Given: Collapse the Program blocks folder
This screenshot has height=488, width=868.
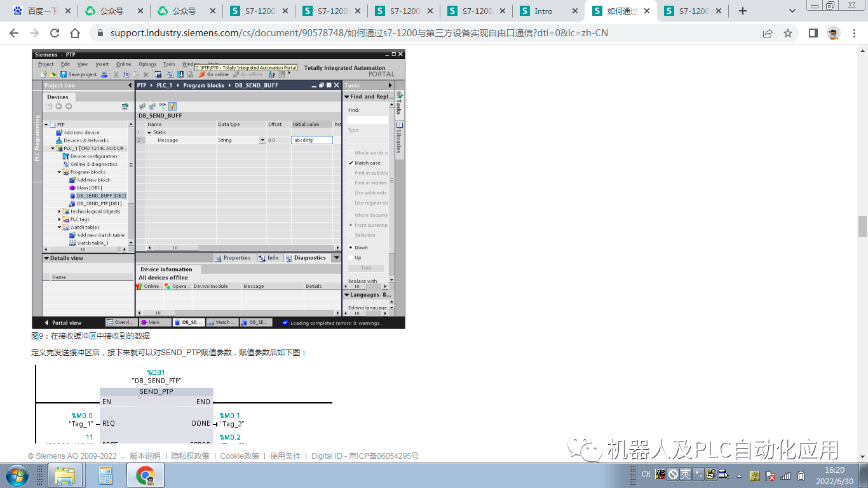Looking at the screenshot, I should (60, 172).
